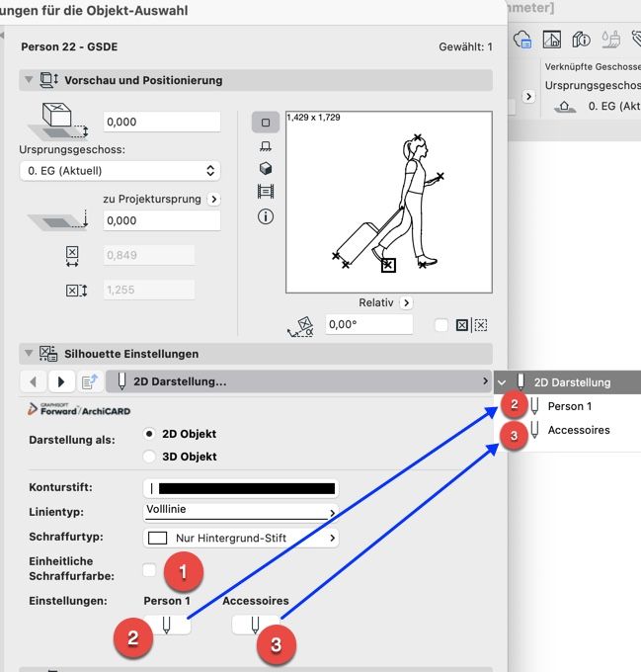
Task: Click the Konturstift black color swatch
Action: coord(247,488)
